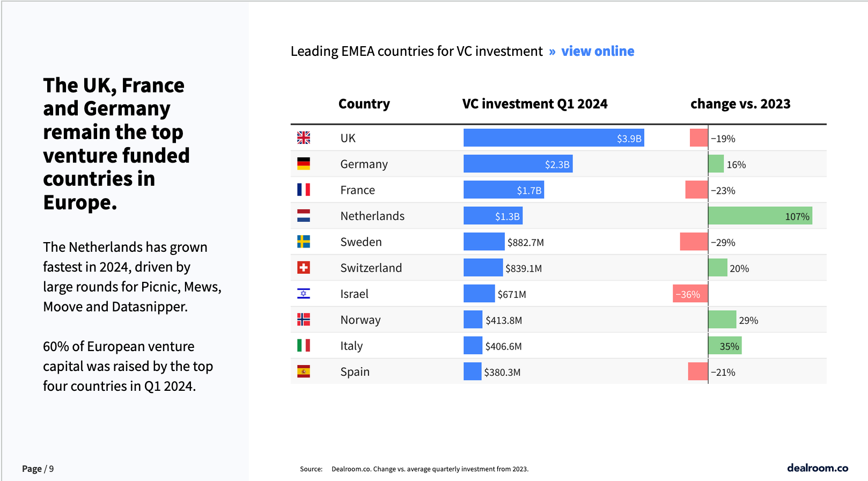
Task: Click the UK $3.9B investment bar
Action: coord(554,138)
